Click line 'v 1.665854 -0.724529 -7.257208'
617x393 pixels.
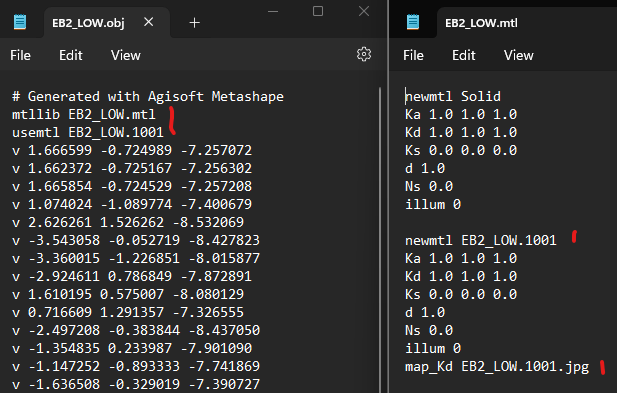pos(131,186)
